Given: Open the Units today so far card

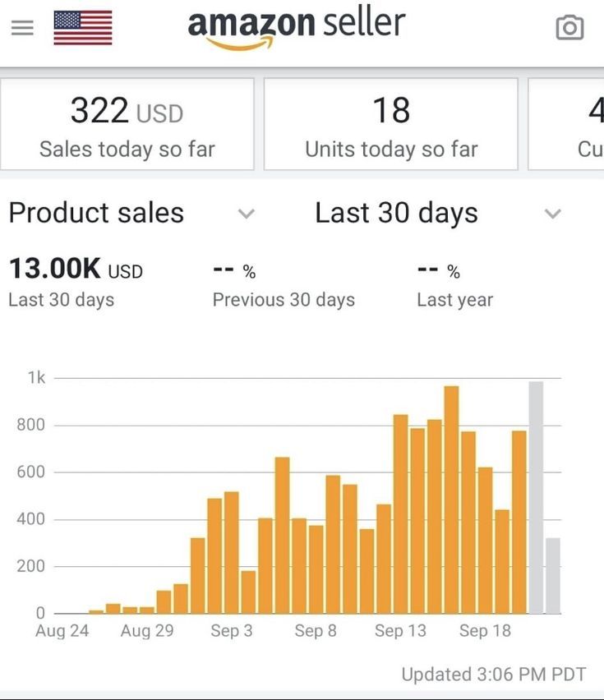Looking at the screenshot, I should [x=391, y=125].
